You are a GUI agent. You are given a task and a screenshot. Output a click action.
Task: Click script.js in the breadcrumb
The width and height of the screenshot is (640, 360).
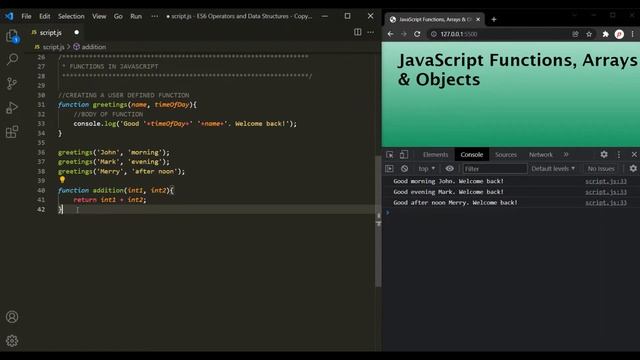click(x=53, y=47)
